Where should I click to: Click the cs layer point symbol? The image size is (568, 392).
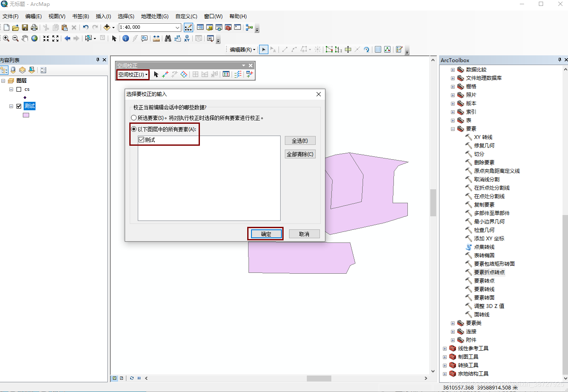pyautogui.click(x=25, y=98)
